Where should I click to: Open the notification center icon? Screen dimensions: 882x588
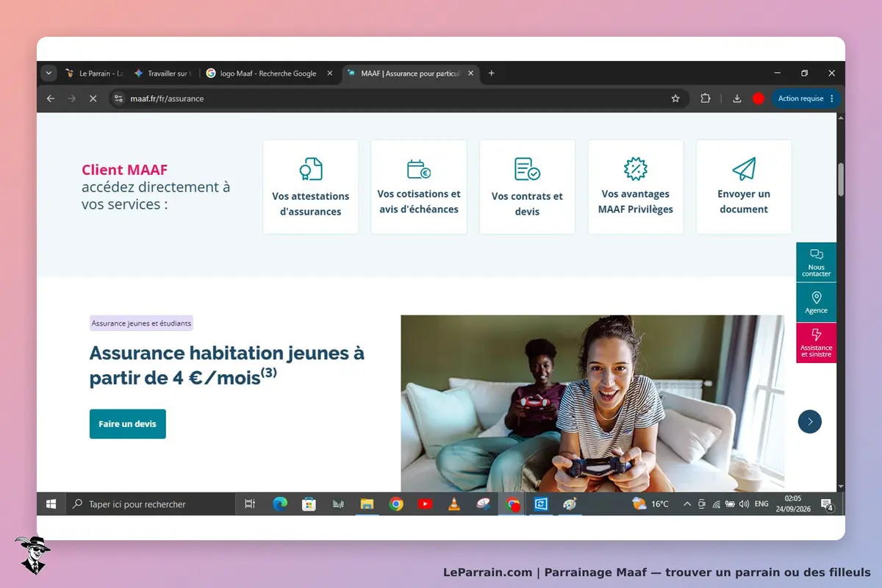click(826, 504)
